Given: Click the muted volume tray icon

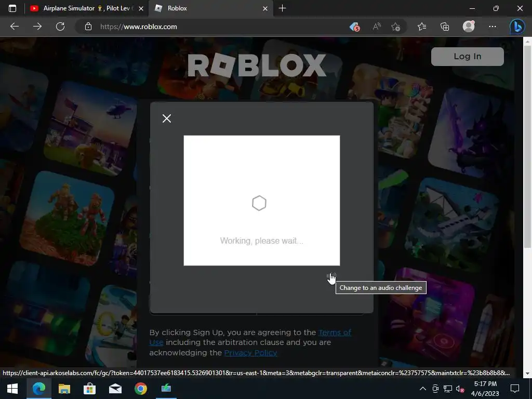Looking at the screenshot, I should tap(460, 389).
